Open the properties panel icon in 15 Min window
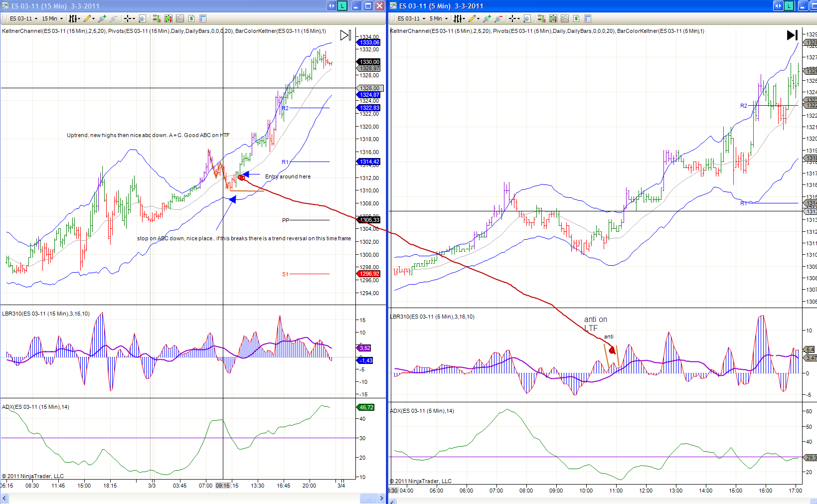The image size is (817, 504). click(203, 18)
